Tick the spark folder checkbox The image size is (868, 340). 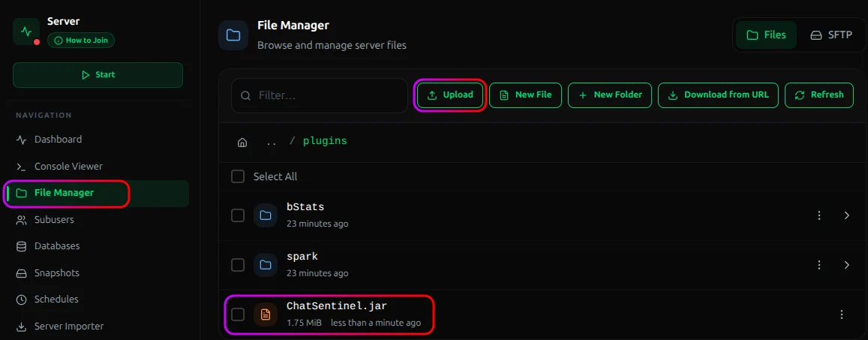point(238,265)
